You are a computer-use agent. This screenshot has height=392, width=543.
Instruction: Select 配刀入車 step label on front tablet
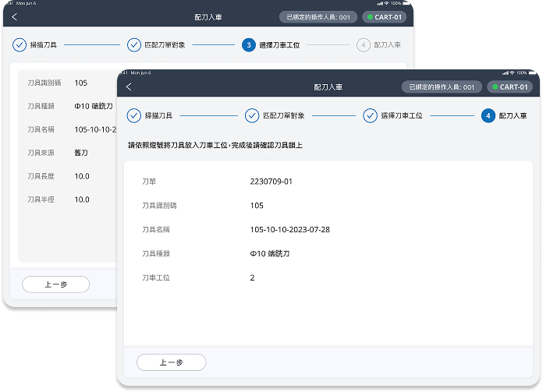tap(513, 115)
